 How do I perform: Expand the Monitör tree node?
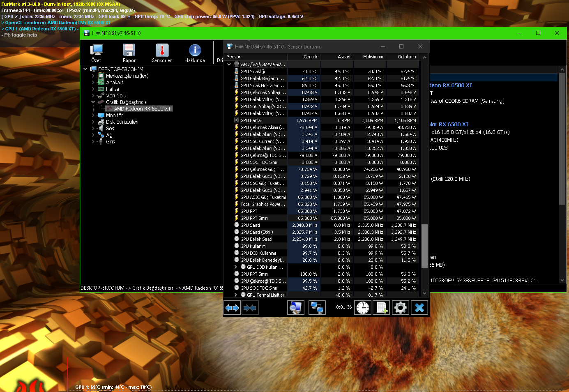point(93,115)
